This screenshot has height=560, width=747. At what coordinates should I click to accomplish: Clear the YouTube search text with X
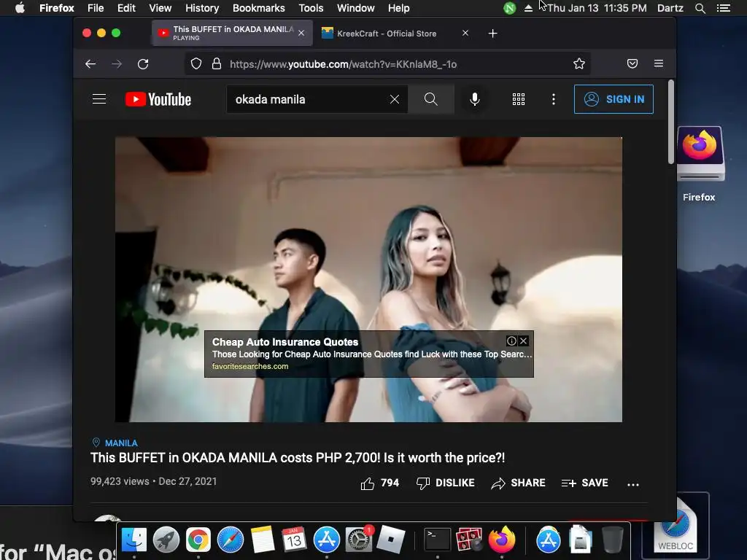click(395, 99)
